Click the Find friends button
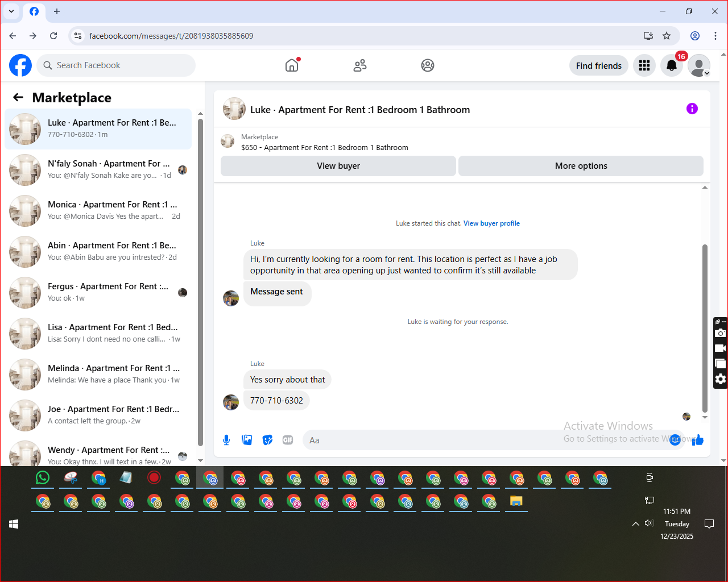Viewport: 728px width, 582px height. [599, 65]
